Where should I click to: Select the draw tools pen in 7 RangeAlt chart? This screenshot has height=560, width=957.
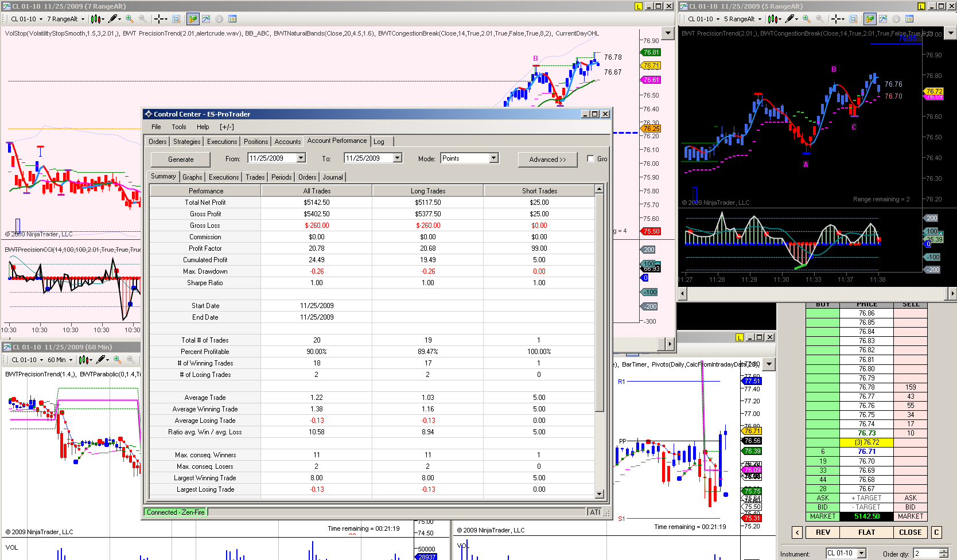pos(115,19)
